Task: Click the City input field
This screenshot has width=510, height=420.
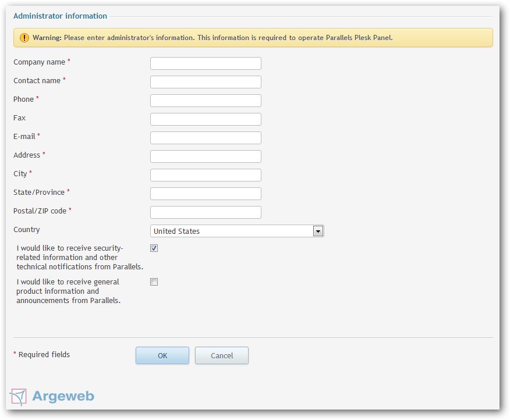Action: [x=206, y=175]
